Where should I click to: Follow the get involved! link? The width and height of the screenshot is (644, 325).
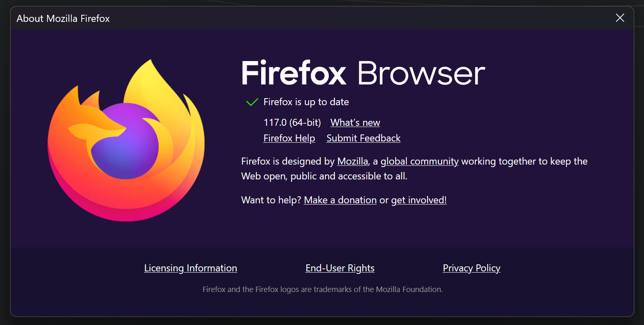pos(418,200)
